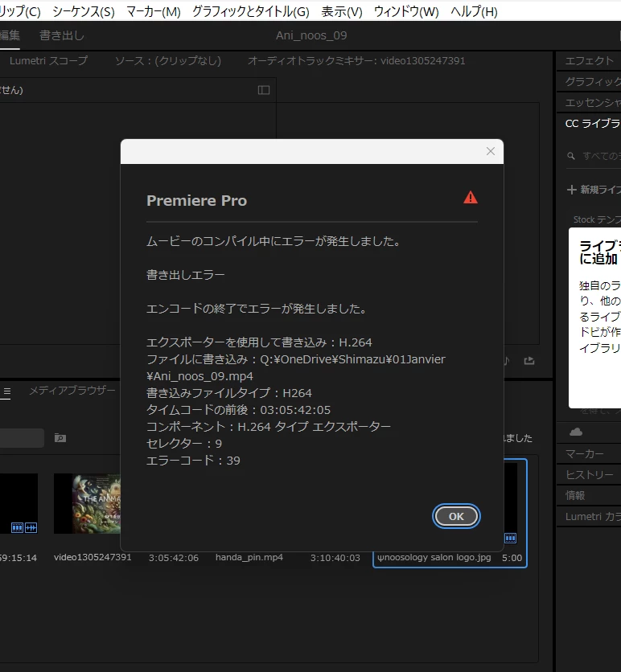Open the シーケンス(S) menu
The image size is (621, 672).
coord(84,11)
